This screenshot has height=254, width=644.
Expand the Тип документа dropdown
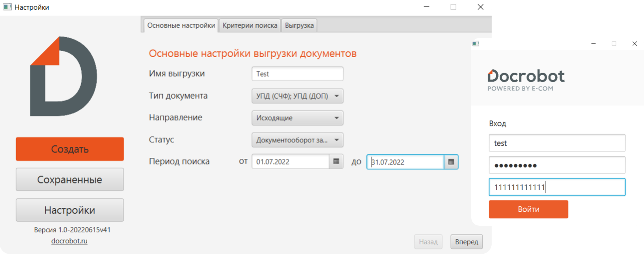coord(297,96)
